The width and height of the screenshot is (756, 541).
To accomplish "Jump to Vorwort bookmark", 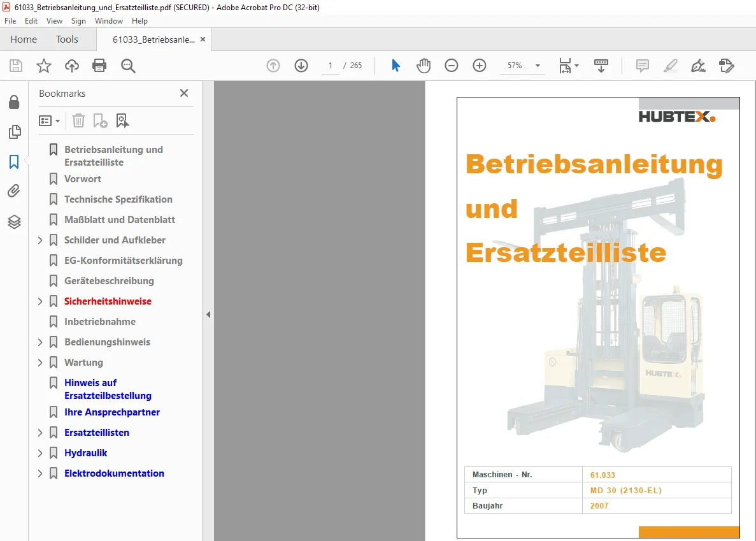I will (83, 179).
